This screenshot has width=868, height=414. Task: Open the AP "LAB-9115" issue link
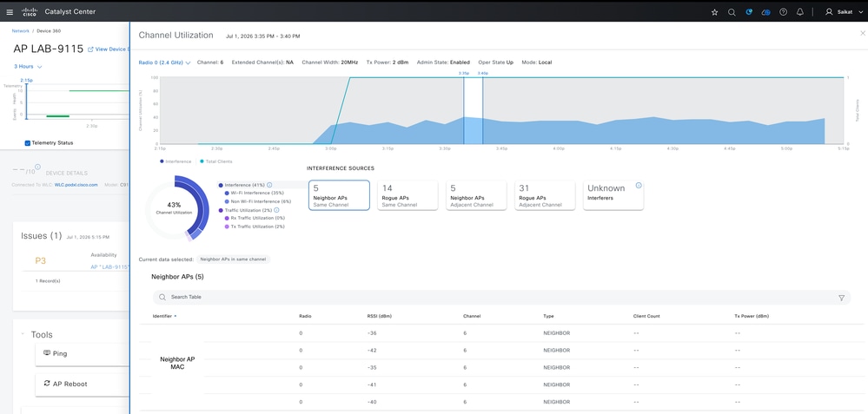(x=109, y=267)
